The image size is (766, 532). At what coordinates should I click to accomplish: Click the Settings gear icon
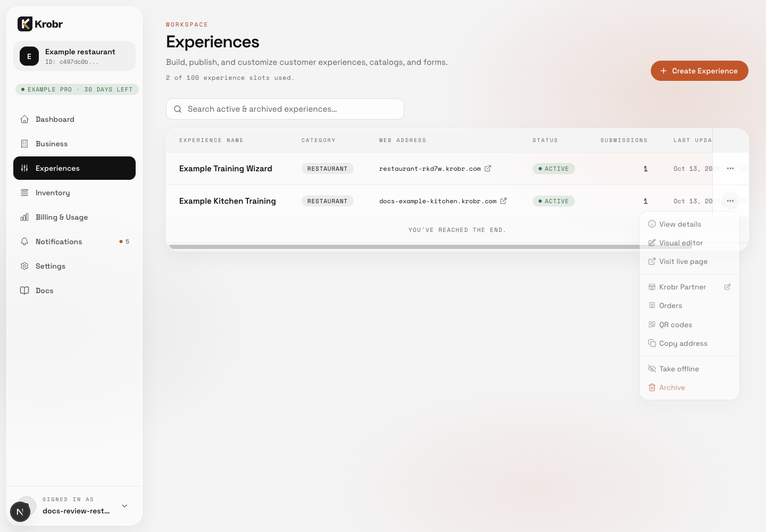pyautogui.click(x=24, y=266)
